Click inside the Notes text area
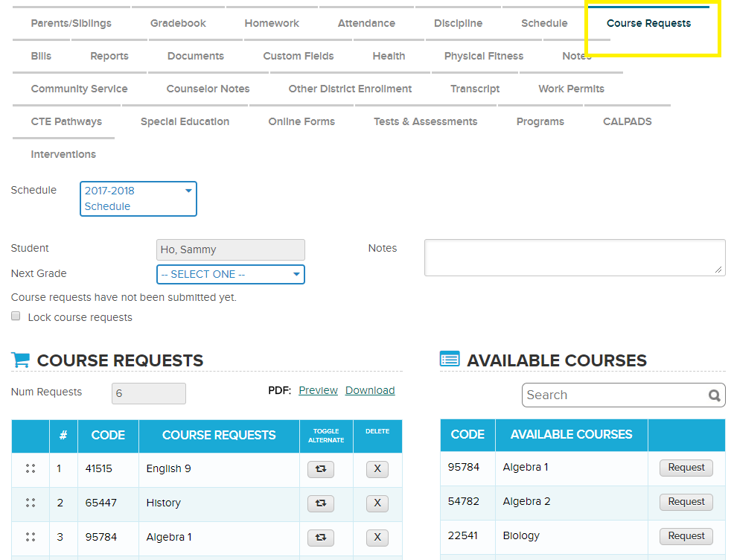The width and height of the screenshot is (734, 560). [x=575, y=257]
